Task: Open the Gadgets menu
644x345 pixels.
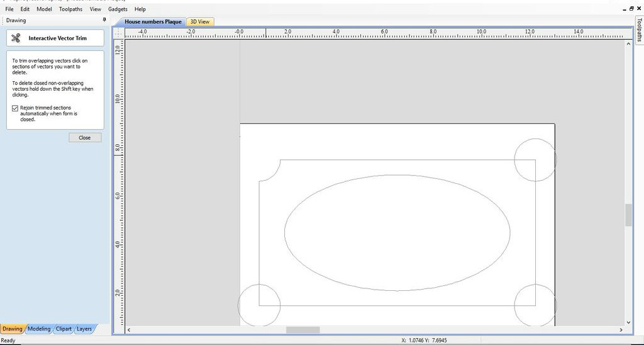Action: click(118, 9)
